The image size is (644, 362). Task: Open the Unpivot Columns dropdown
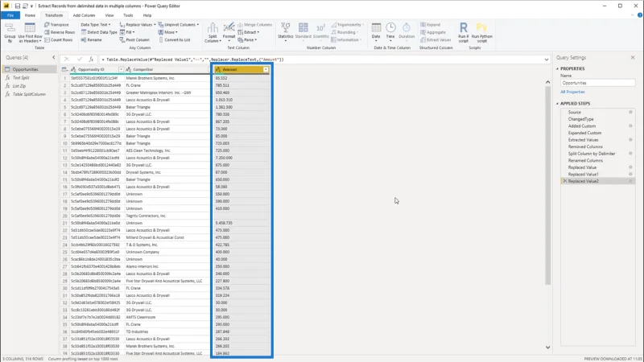point(179,25)
